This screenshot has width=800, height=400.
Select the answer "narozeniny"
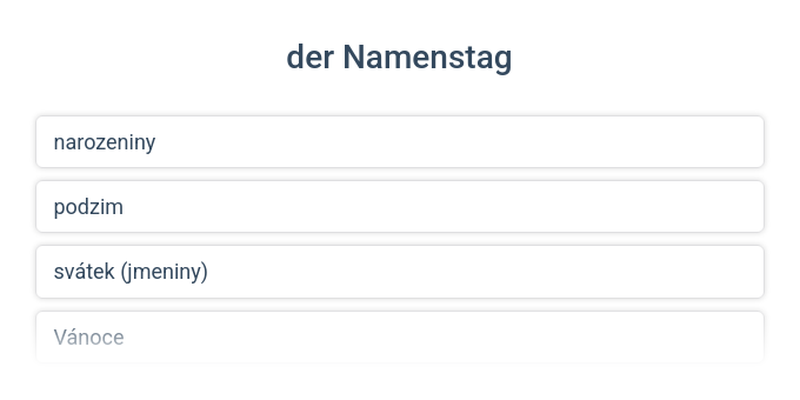400,142
